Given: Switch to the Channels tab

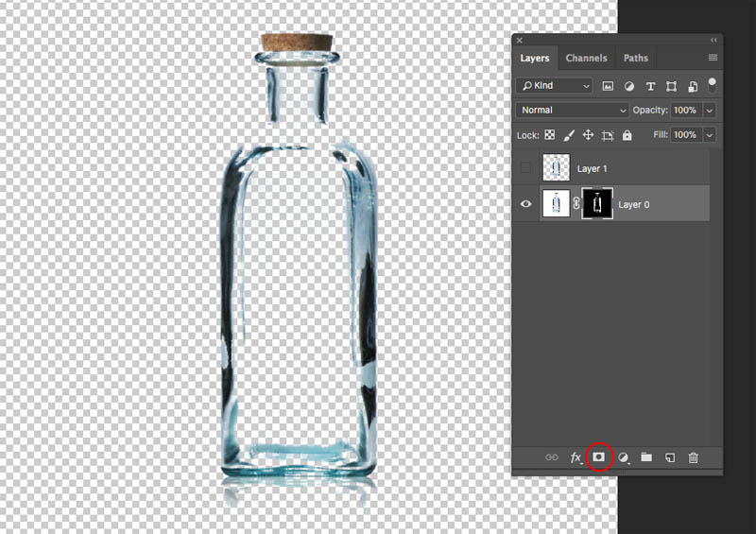Looking at the screenshot, I should tap(586, 59).
